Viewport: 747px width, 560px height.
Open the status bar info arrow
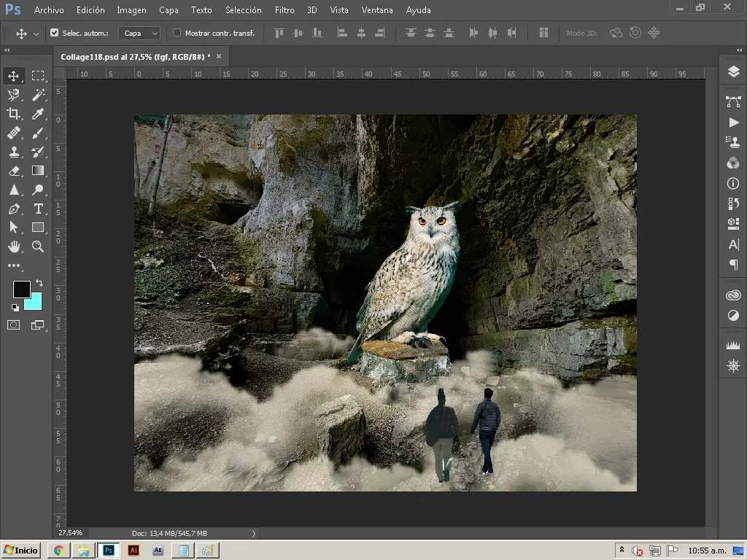coord(253,533)
